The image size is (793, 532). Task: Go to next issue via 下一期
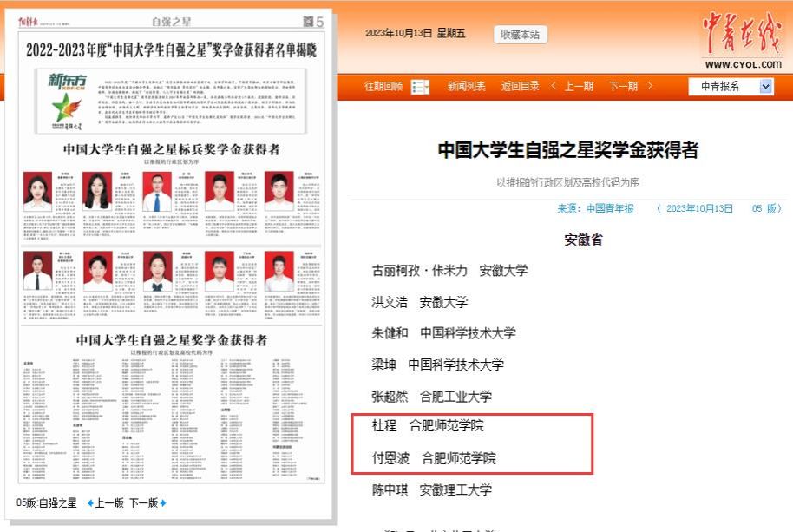(x=624, y=86)
